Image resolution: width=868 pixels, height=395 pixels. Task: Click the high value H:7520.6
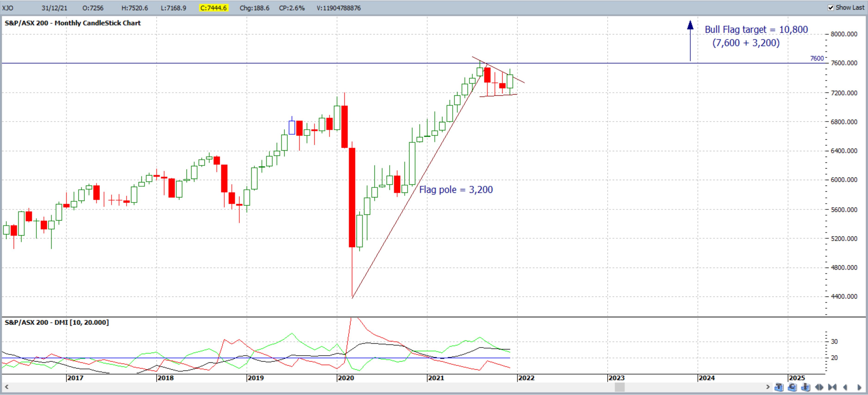tap(134, 8)
